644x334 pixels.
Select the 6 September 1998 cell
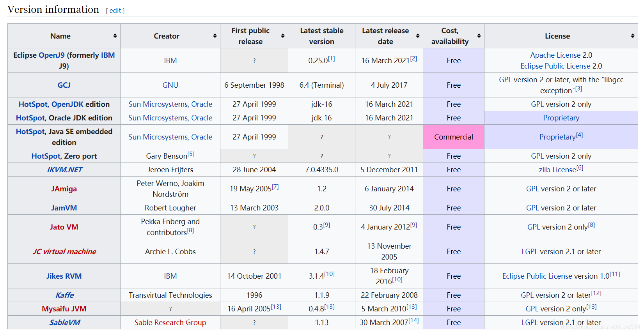click(x=254, y=85)
